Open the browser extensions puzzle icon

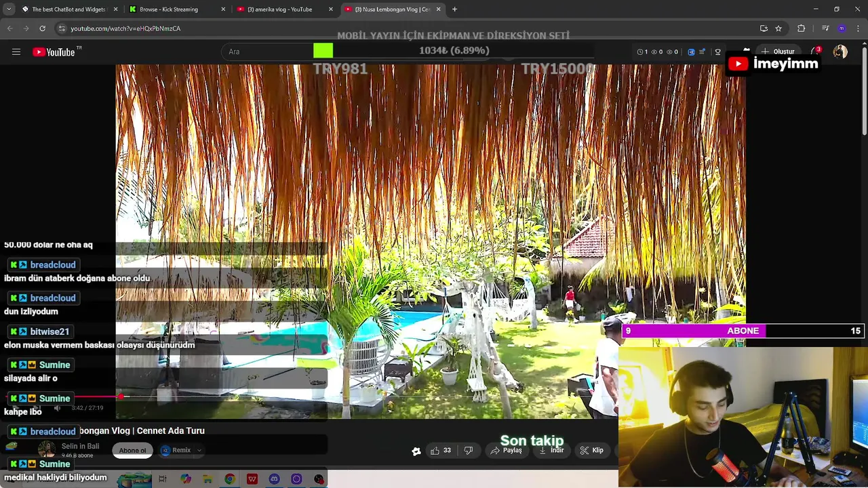[802, 28]
